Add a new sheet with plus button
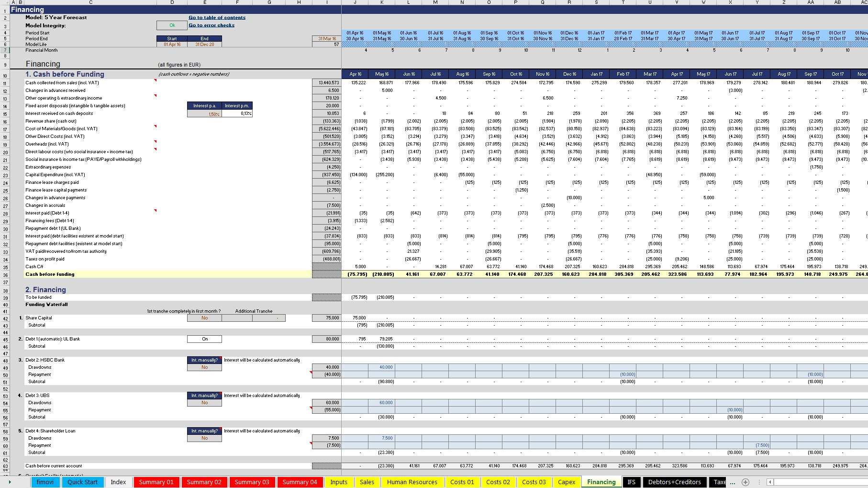This screenshot has width=868, height=488. point(746,482)
